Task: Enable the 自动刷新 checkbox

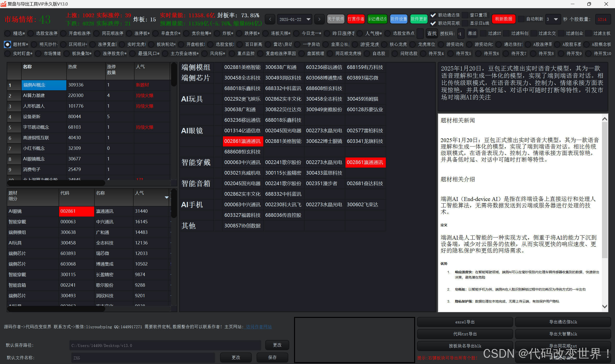Action: [x=521, y=19]
